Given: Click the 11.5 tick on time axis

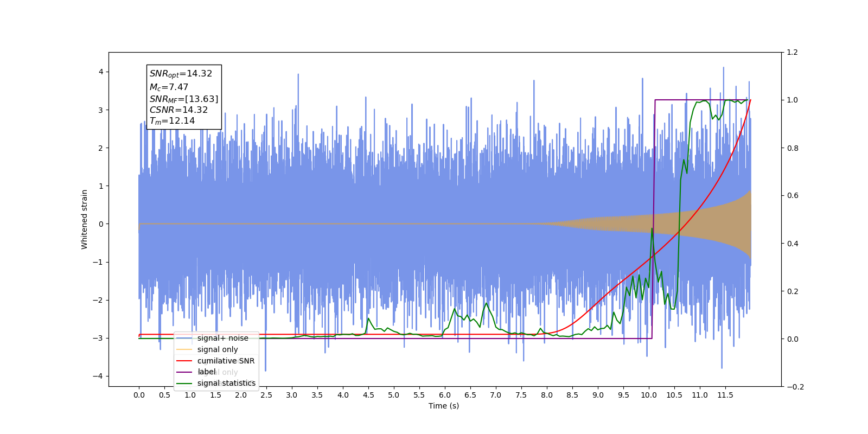Looking at the screenshot, I should [725, 395].
